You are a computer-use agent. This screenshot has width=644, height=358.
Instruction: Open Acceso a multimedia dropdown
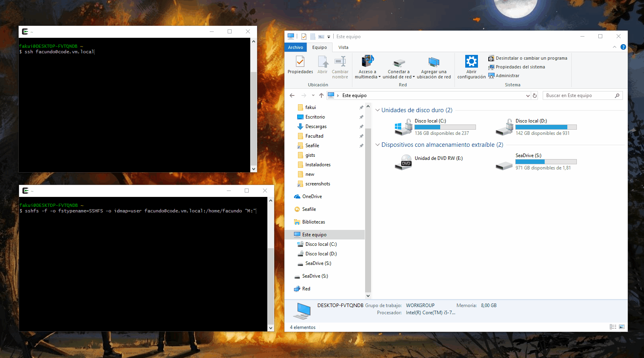367,67
